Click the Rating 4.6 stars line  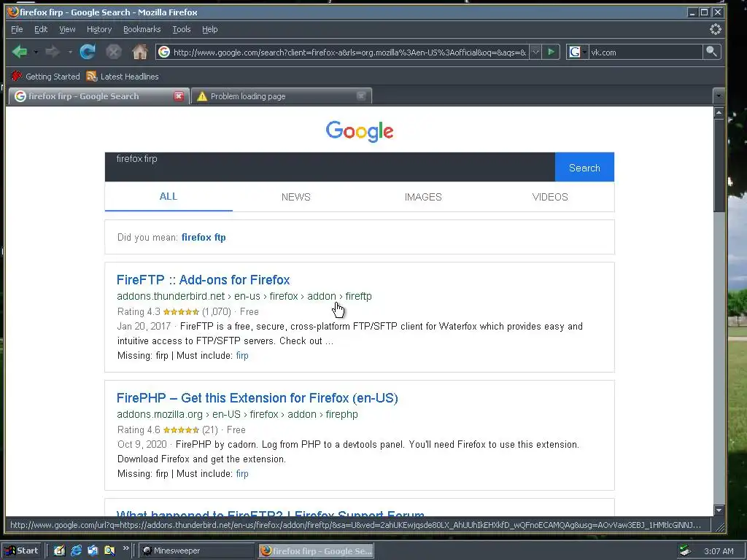pyautogui.click(x=181, y=429)
